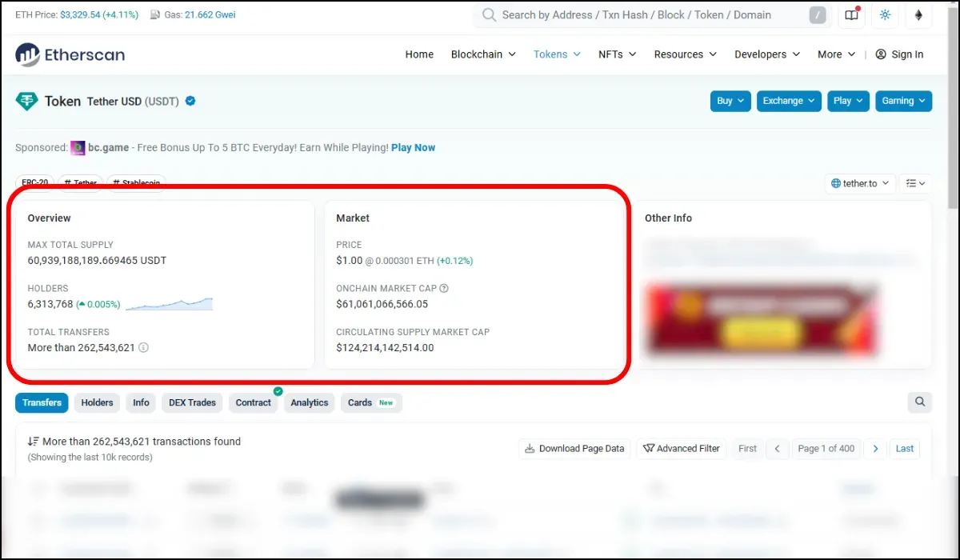The image size is (960, 560).
Task: Open the Buy dropdown button
Action: [730, 101]
